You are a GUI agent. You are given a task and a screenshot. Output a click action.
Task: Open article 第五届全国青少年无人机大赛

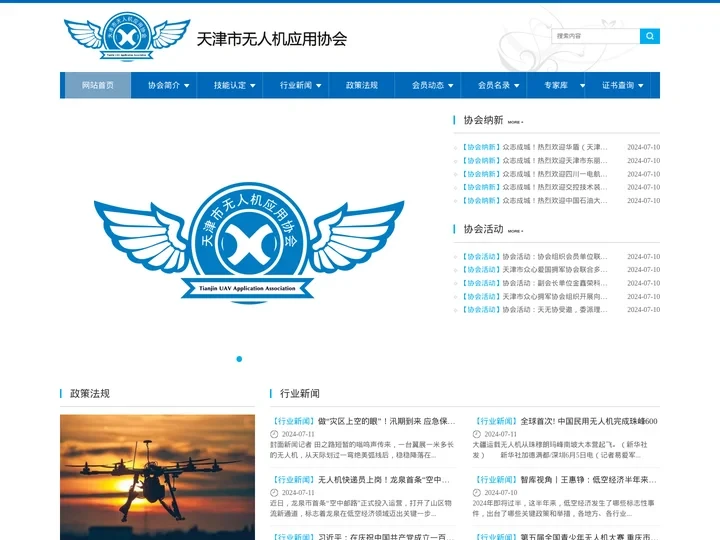click(x=589, y=536)
